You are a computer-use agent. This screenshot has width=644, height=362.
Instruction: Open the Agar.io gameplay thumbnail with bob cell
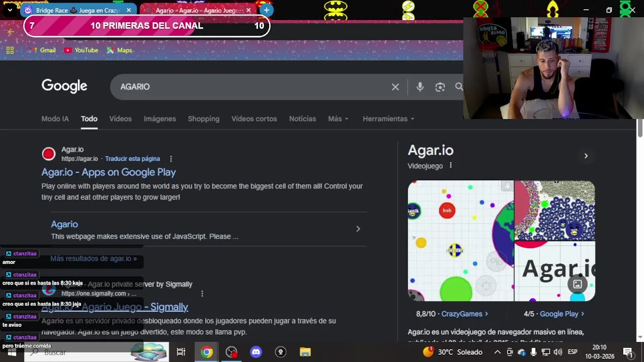coord(460,241)
